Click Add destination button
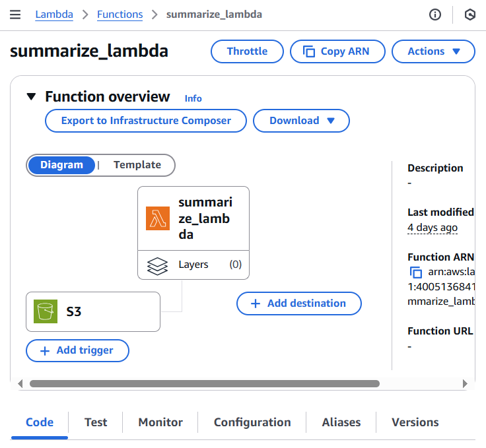Image resolution: width=486 pixels, height=448 pixels. click(x=299, y=304)
